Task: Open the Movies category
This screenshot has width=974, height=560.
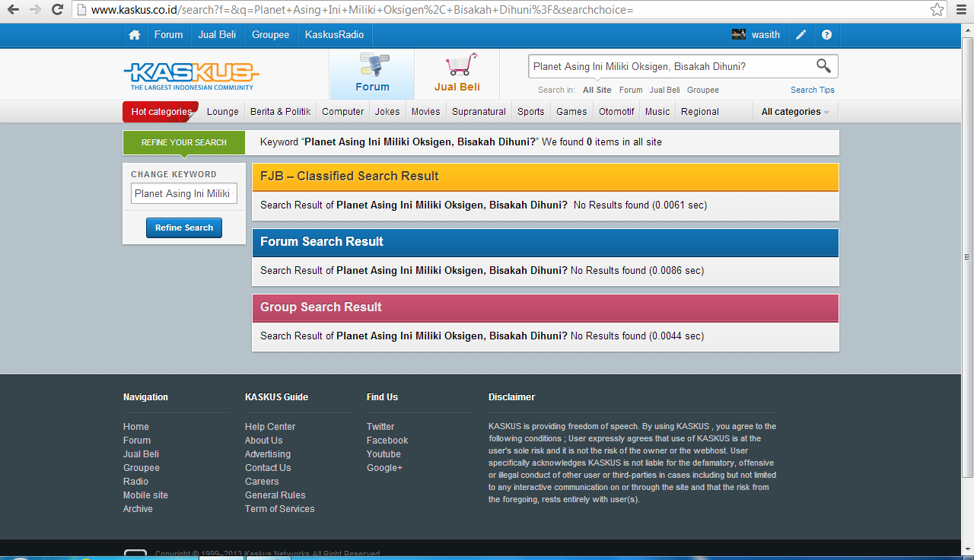Action: click(x=425, y=112)
